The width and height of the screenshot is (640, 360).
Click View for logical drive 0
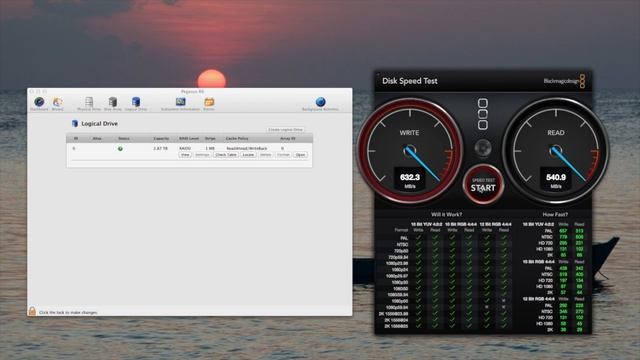pos(185,155)
